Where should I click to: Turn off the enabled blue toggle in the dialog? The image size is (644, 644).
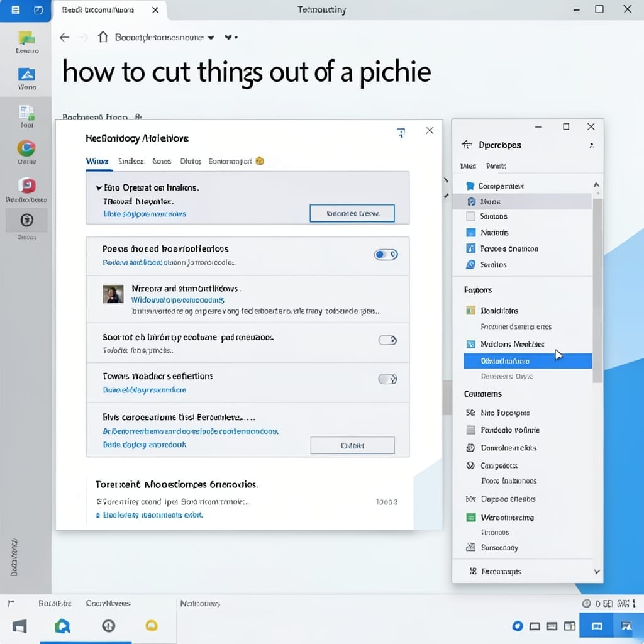(x=386, y=255)
